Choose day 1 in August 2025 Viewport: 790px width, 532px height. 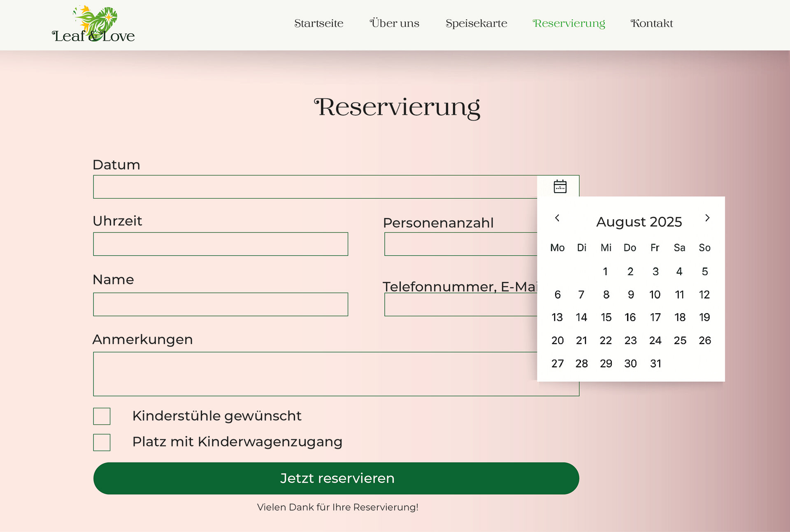tap(605, 272)
